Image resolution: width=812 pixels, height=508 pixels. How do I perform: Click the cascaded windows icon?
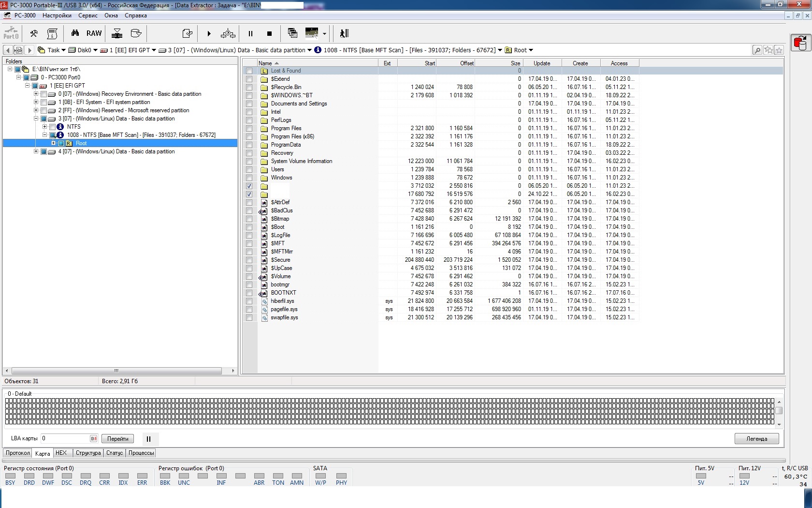point(292,33)
